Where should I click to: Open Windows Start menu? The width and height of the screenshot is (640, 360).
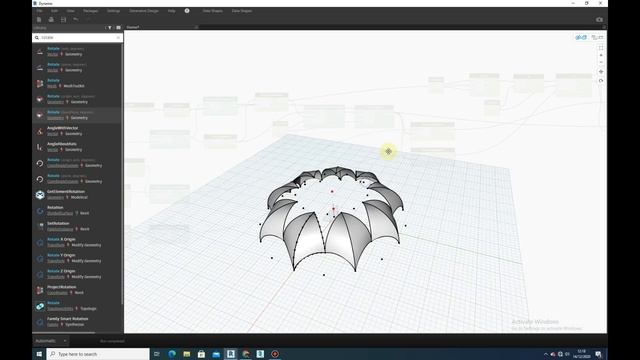(x=39, y=354)
